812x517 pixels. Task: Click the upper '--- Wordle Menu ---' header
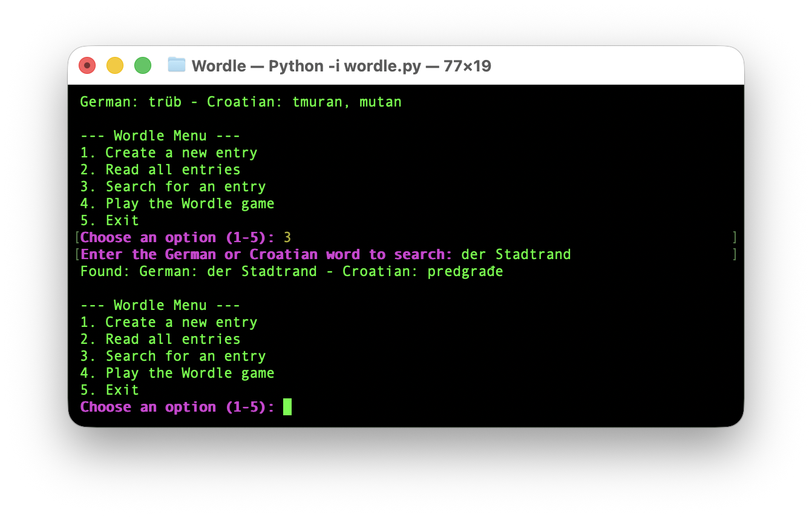(160, 136)
